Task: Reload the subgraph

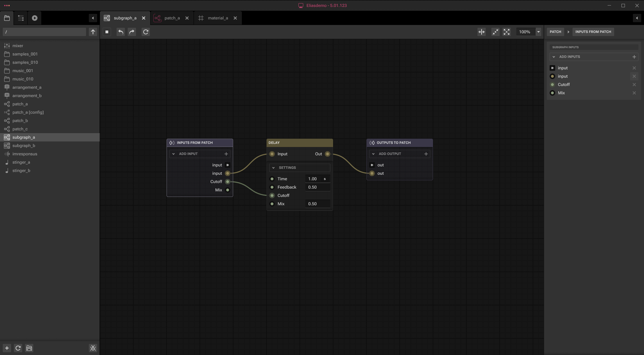Action: (x=146, y=32)
